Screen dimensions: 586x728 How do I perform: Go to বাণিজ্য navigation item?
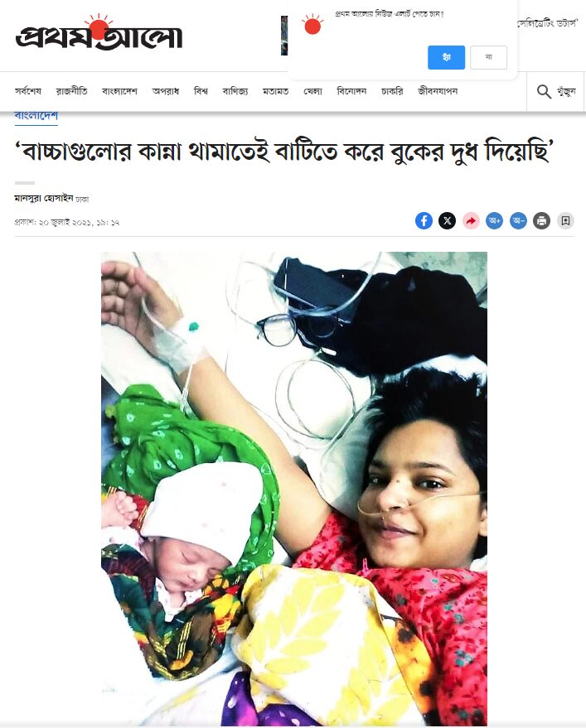(235, 91)
